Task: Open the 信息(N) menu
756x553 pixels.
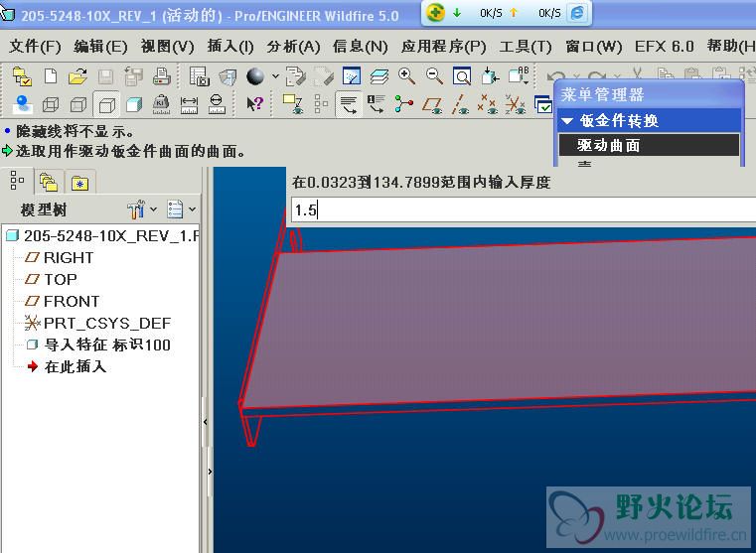Action: (360, 47)
